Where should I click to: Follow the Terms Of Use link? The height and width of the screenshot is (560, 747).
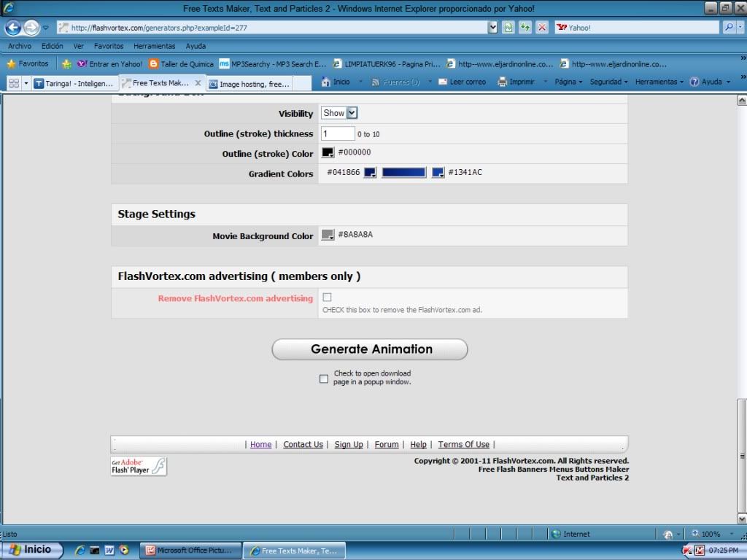point(463,444)
